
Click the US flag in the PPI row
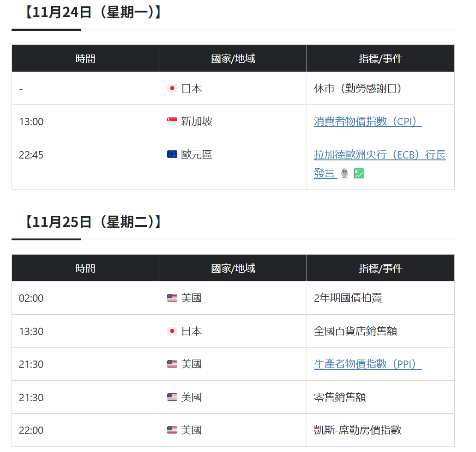[171, 364]
